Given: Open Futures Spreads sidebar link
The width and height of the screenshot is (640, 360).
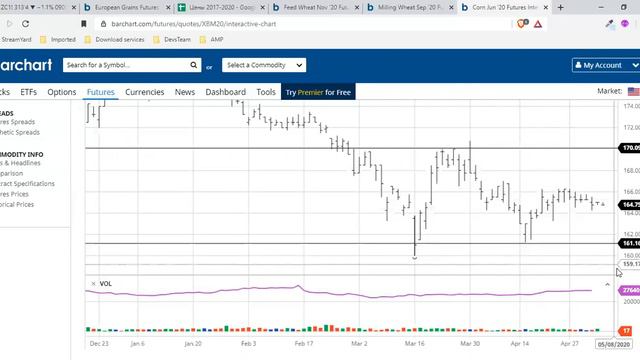Looking at the screenshot, I should tap(17, 122).
